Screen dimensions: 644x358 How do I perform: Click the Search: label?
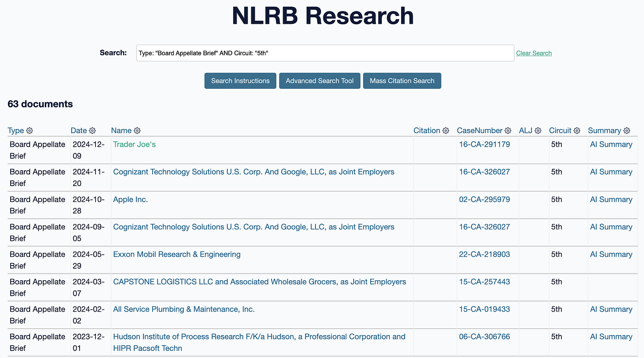[113, 53]
